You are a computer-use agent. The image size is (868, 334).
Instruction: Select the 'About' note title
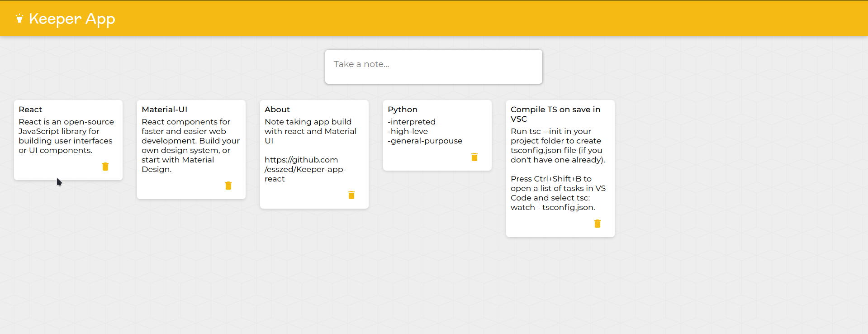[277, 110]
